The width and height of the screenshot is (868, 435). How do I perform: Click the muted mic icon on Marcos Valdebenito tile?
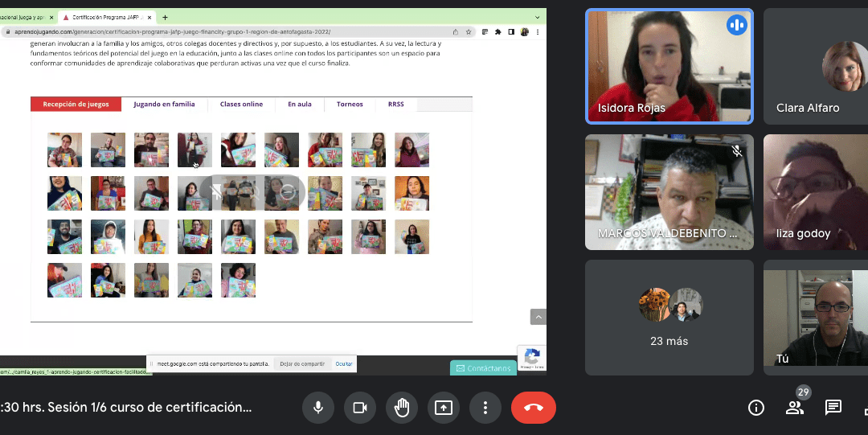(x=737, y=150)
